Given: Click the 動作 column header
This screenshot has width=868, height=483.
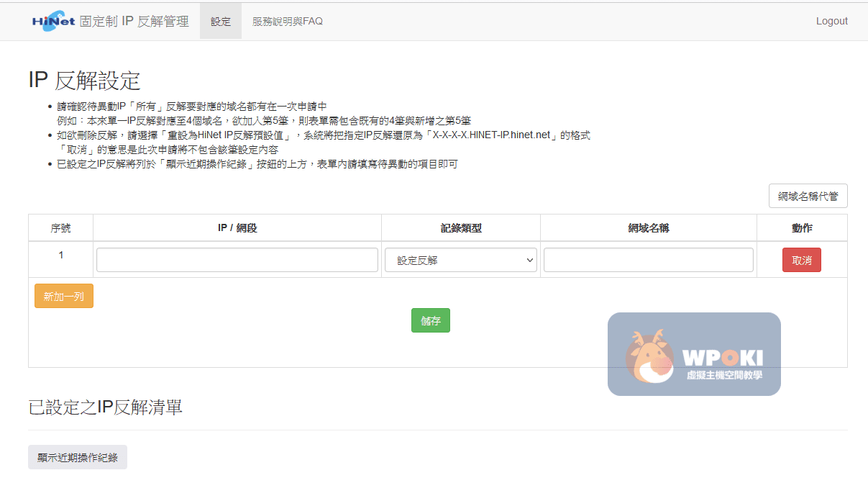Looking at the screenshot, I should point(802,228).
